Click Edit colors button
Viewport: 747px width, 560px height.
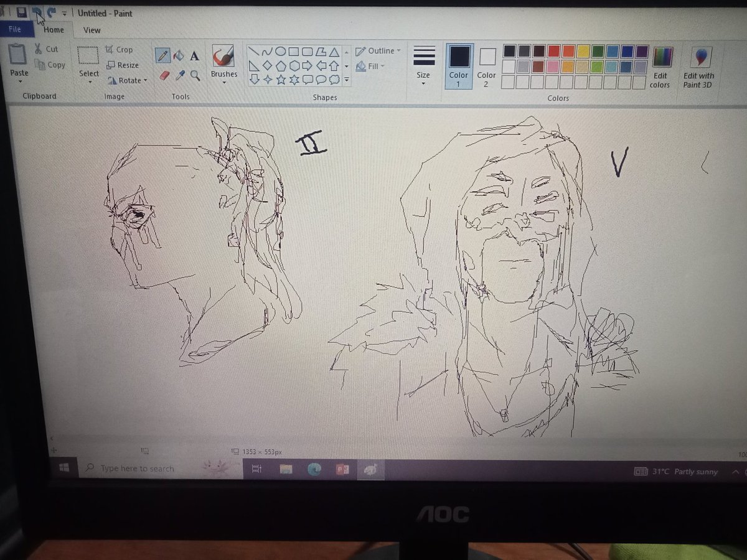661,67
